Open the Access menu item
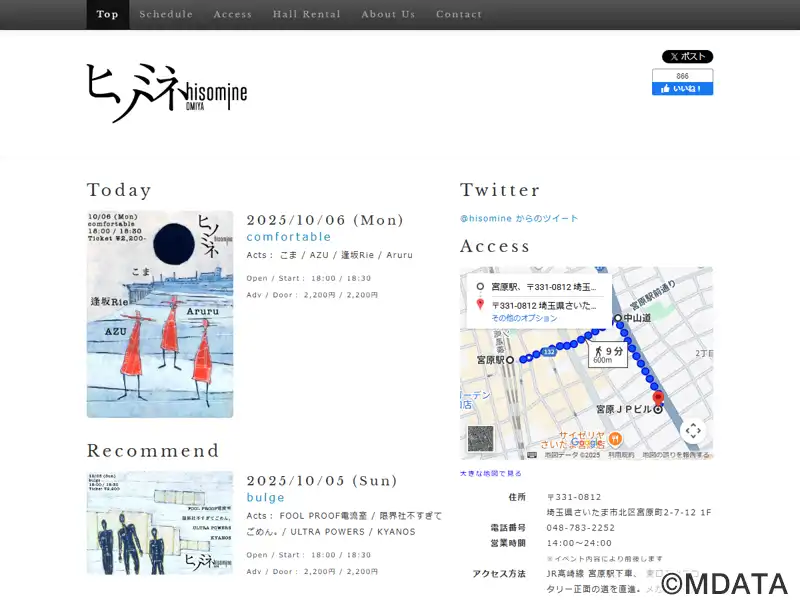This screenshot has width=800, height=600. 233,14
